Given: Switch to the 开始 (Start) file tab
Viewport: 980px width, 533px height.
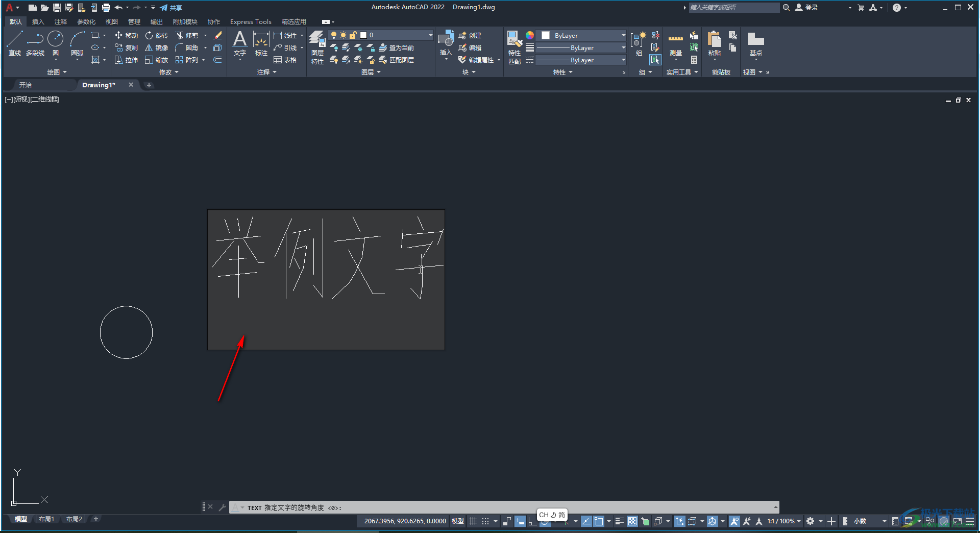Looking at the screenshot, I should [x=26, y=85].
